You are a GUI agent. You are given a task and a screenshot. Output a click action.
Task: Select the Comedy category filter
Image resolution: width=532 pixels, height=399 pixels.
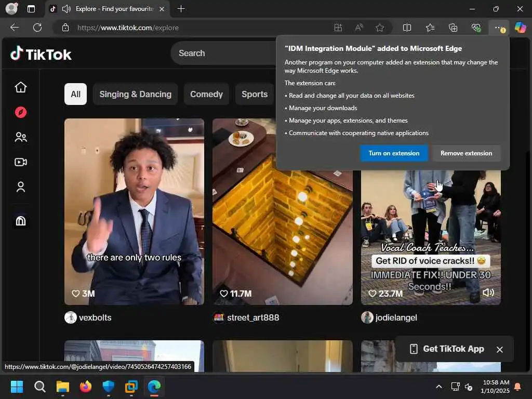(206, 94)
